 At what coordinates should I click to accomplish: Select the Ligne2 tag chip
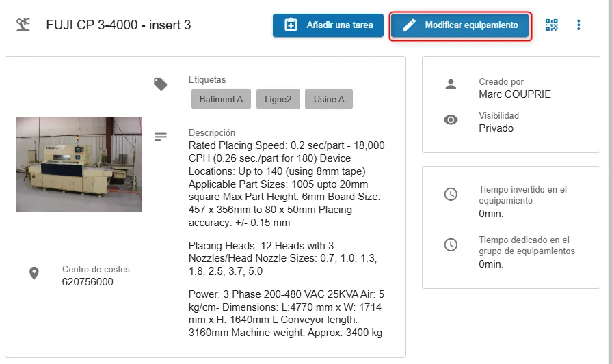pyautogui.click(x=278, y=99)
